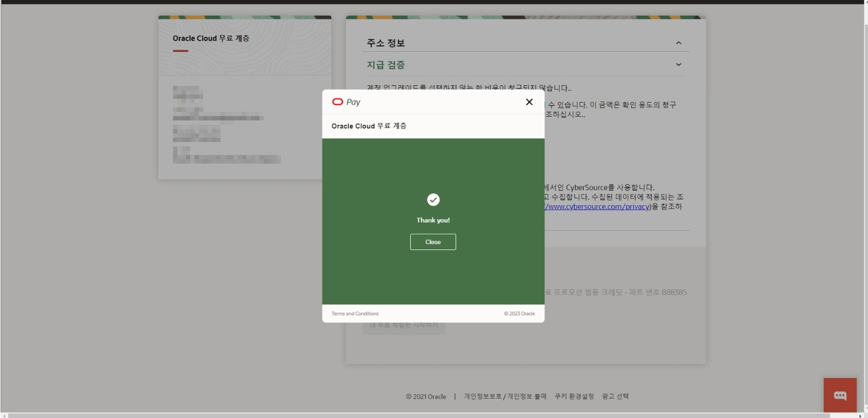Click Oracle Cloud 무료 계층 heading on left card
The width and height of the screenshot is (868, 418).
point(211,38)
